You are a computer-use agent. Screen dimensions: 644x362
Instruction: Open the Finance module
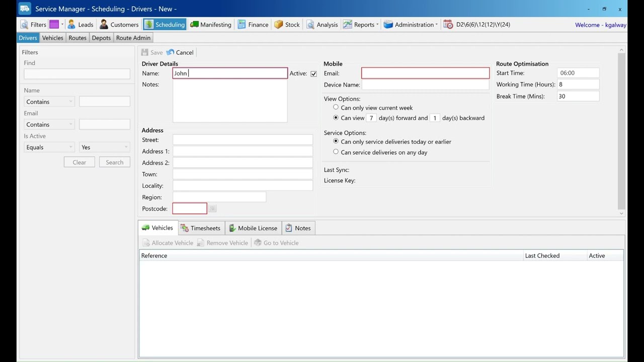253,25
